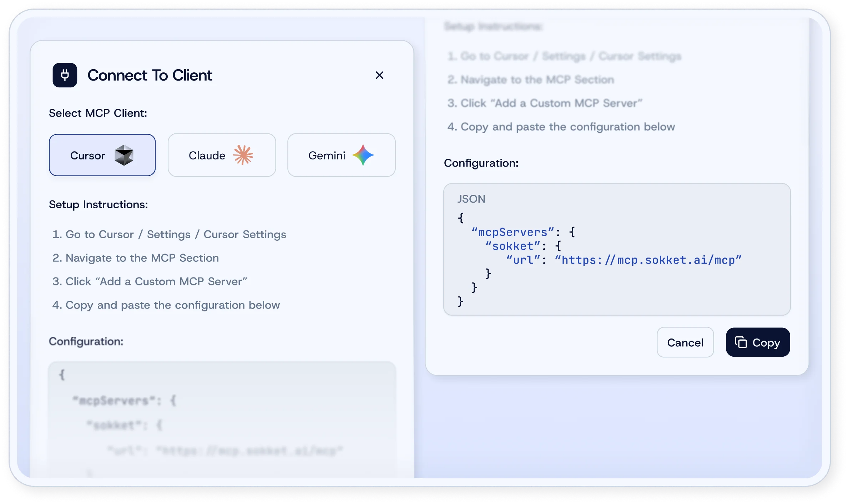The width and height of the screenshot is (848, 504).
Task: Click the copy icon inside the Copy button
Action: coord(741,342)
